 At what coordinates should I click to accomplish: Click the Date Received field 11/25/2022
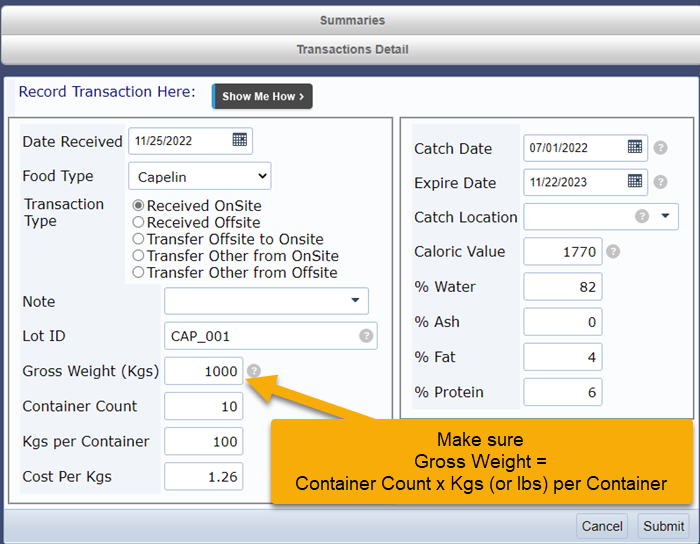point(190,141)
